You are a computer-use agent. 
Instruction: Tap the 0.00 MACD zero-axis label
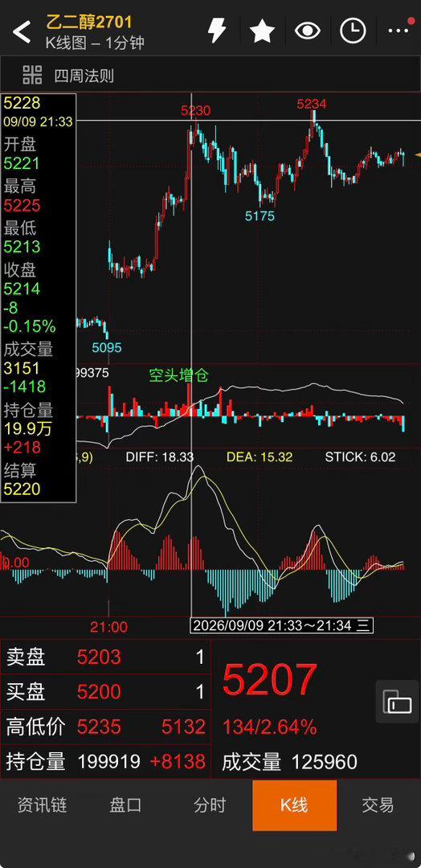(x=16, y=563)
